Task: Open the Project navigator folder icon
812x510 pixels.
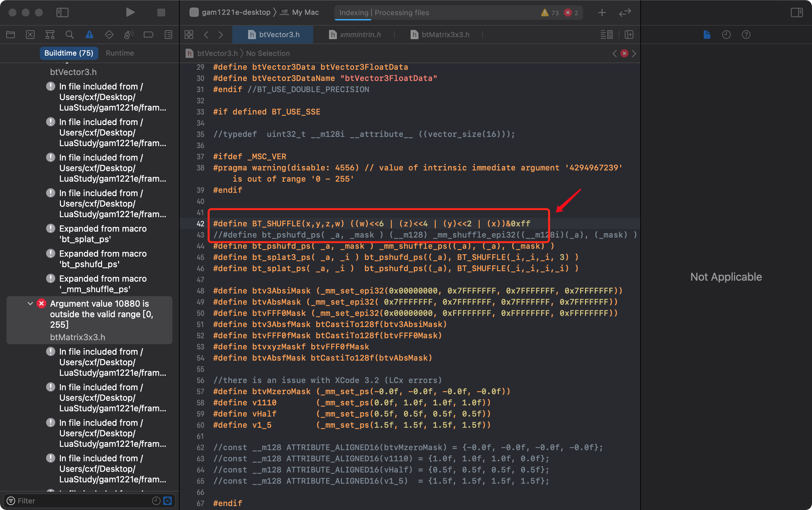Action: [11, 35]
